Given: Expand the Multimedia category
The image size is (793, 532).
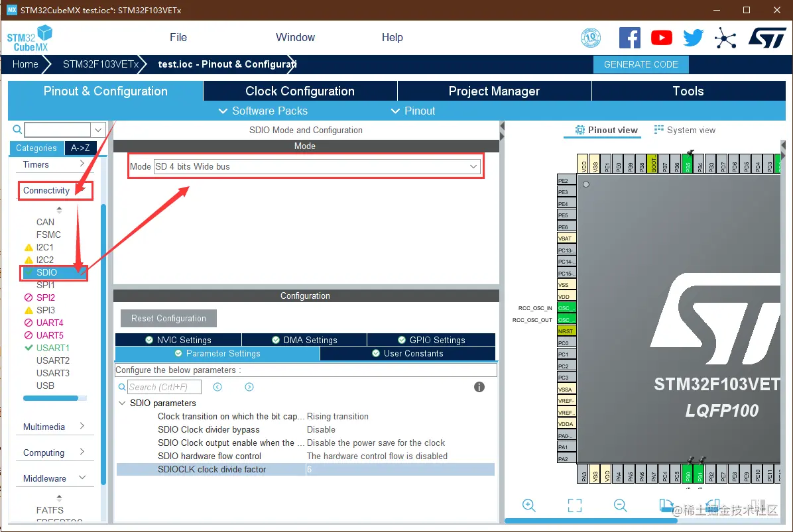Looking at the screenshot, I should pos(54,427).
